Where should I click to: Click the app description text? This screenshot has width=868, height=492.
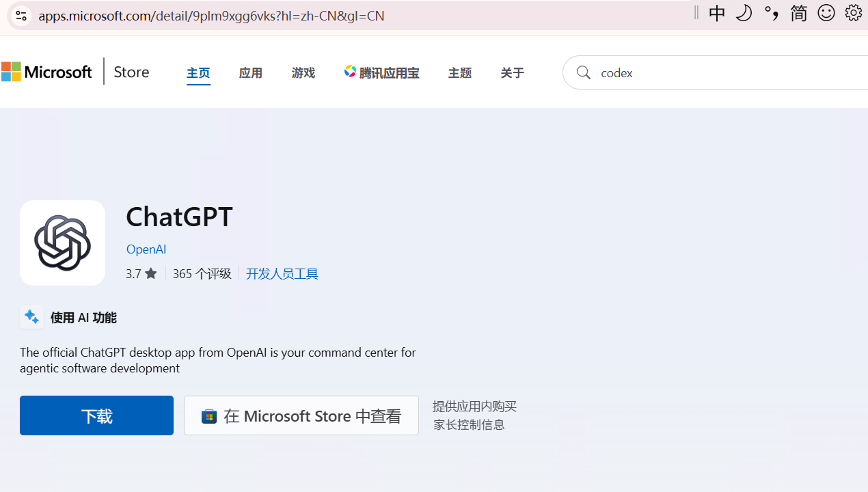(217, 360)
